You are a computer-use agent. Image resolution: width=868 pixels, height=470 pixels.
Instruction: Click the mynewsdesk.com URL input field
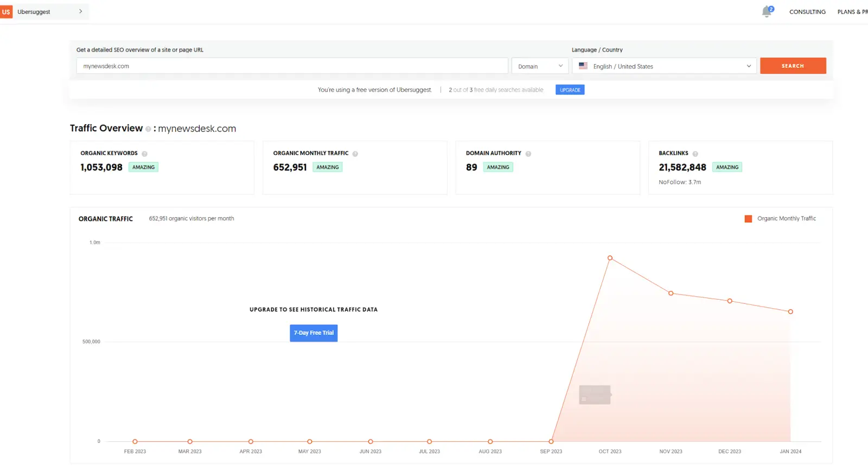click(292, 66)
